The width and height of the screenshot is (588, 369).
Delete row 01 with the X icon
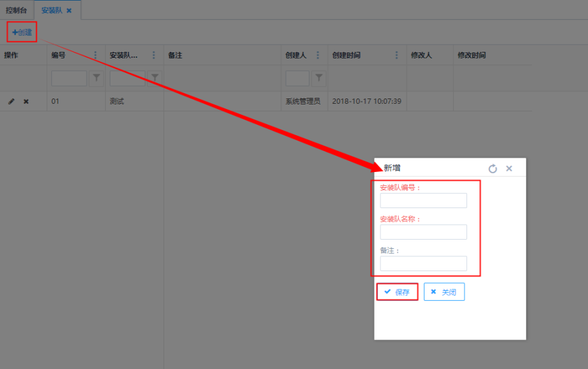(x=26, y=102)
